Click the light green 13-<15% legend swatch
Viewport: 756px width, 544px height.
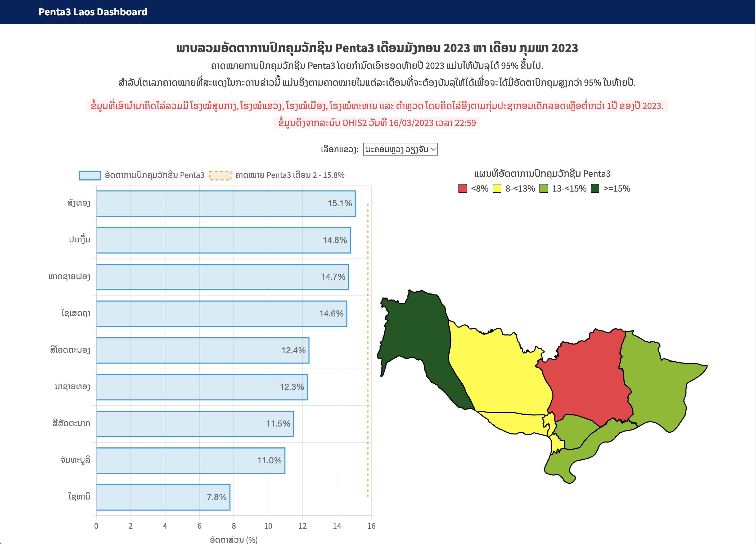pyautogui.click(x=543, y=189)
